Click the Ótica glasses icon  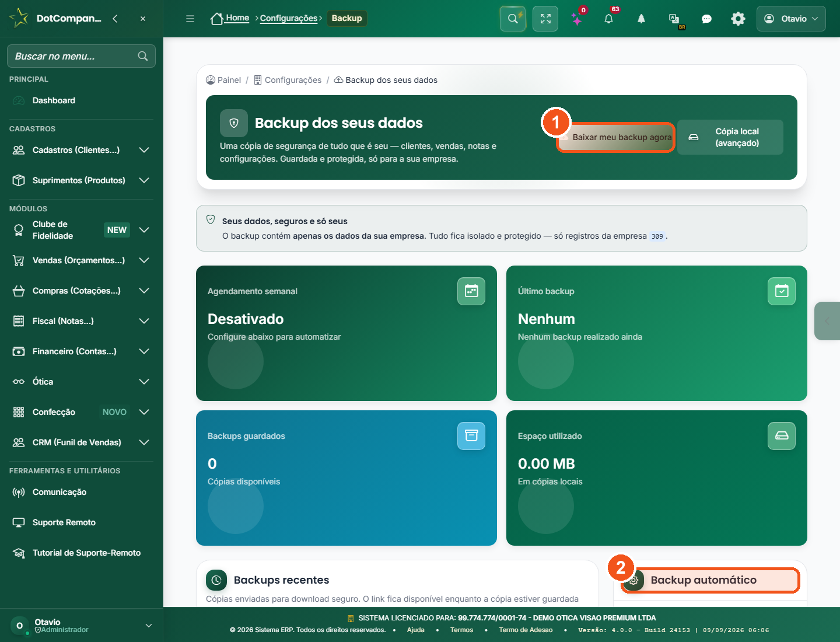(x=19, y=382)
